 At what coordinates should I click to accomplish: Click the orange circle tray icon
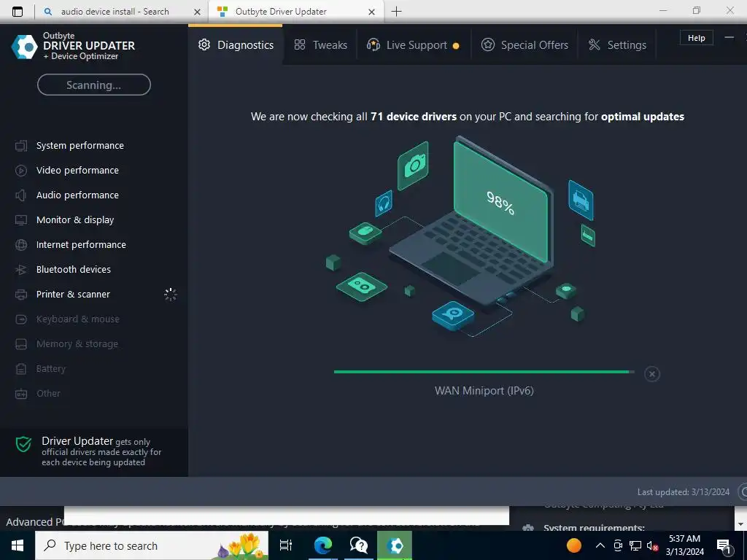(x=574, y=545)
